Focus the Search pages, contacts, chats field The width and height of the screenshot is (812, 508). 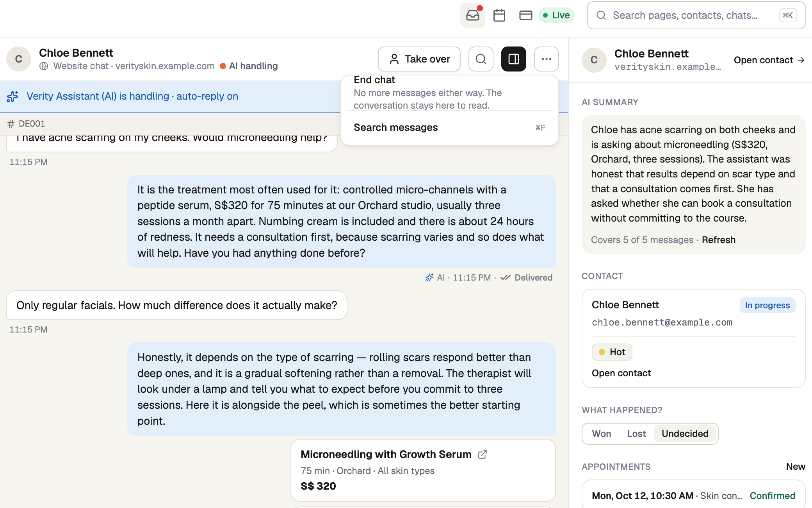pos(696,15)
